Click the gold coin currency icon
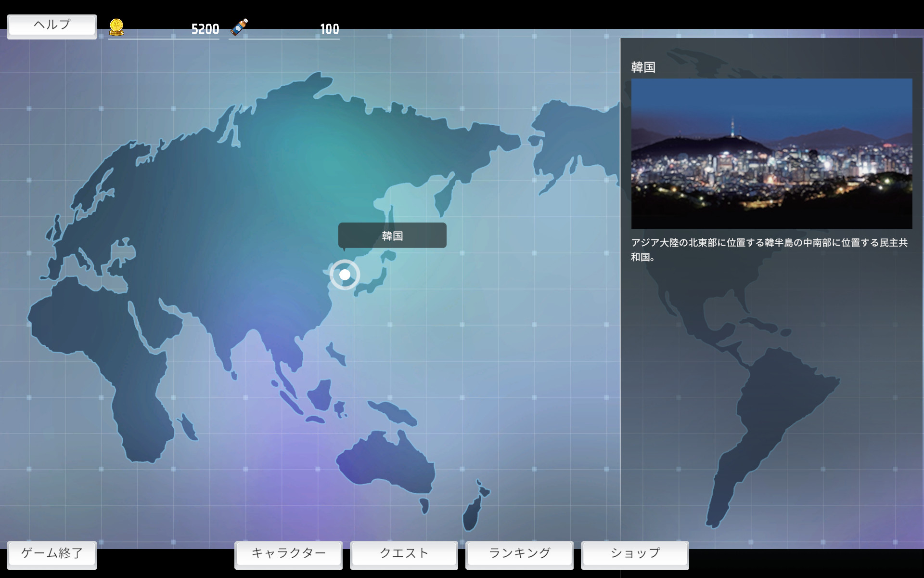 115,27
